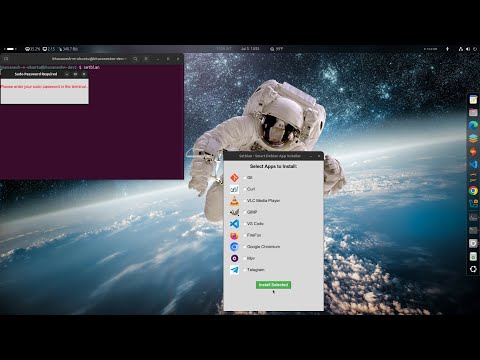Click the Firefox icon in installer list

coord(234,235)
